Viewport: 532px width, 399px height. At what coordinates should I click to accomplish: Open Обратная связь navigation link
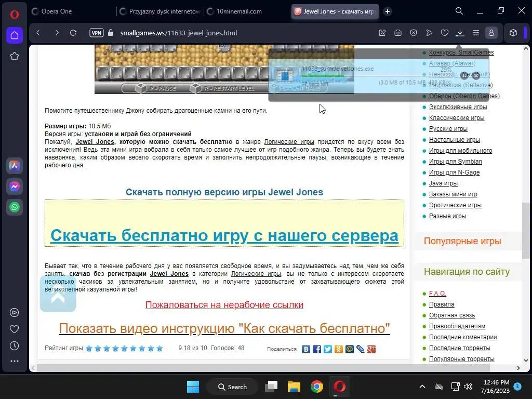451,315
